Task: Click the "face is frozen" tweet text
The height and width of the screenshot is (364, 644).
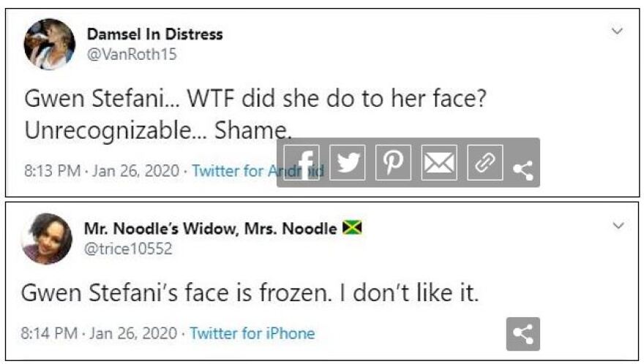Action: pyautogui.click(x=249, y=294)
